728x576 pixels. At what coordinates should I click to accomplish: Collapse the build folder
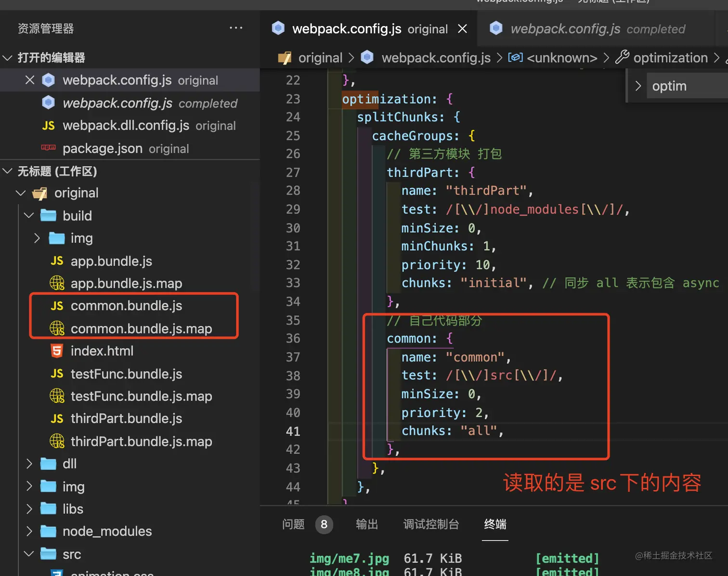click(29, 215)
